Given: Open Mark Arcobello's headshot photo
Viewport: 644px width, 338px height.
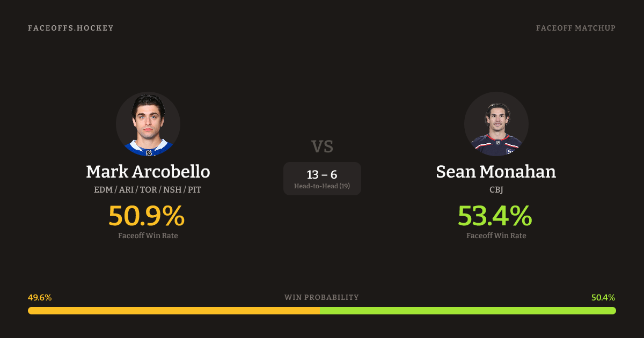Looking at the screenshot, I should coord(148,124).
